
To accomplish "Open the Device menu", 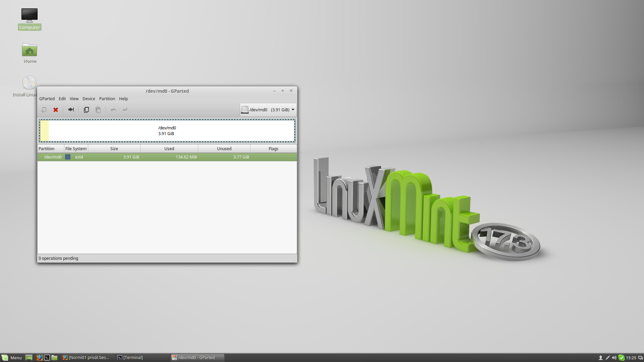I will coord(89,99).
